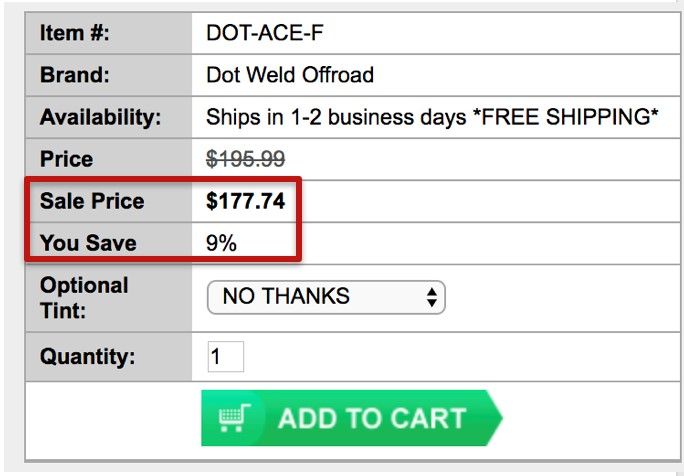Click the Price label
The image size is (684, 476).
66,159
